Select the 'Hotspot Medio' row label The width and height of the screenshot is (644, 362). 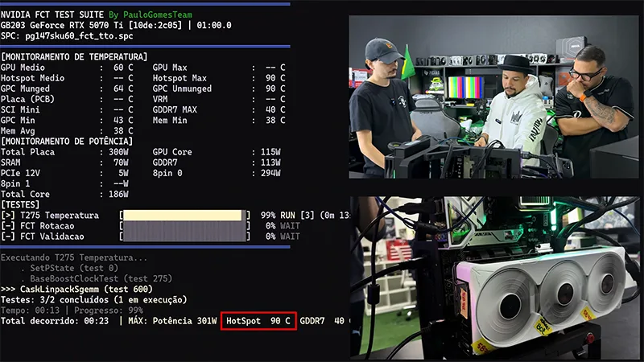[32, 78]
